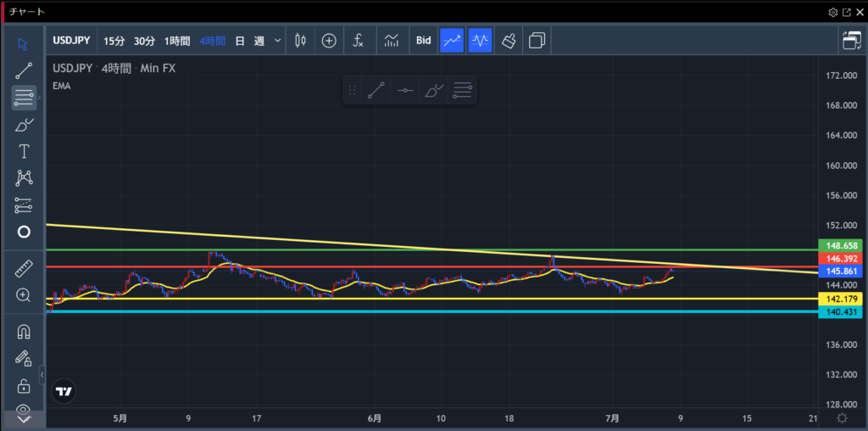Close the チャート panel
Screen dimensions: 868x431
(x=860, y=12)
